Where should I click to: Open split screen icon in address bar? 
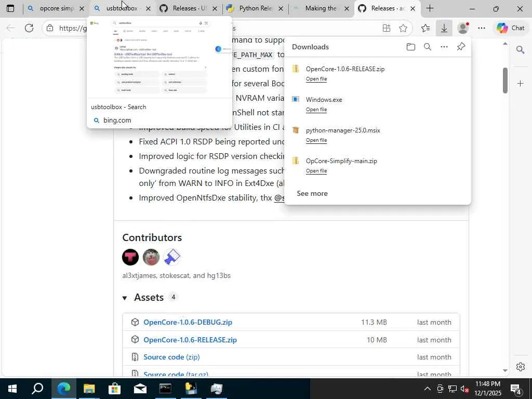tap(386, 28)
